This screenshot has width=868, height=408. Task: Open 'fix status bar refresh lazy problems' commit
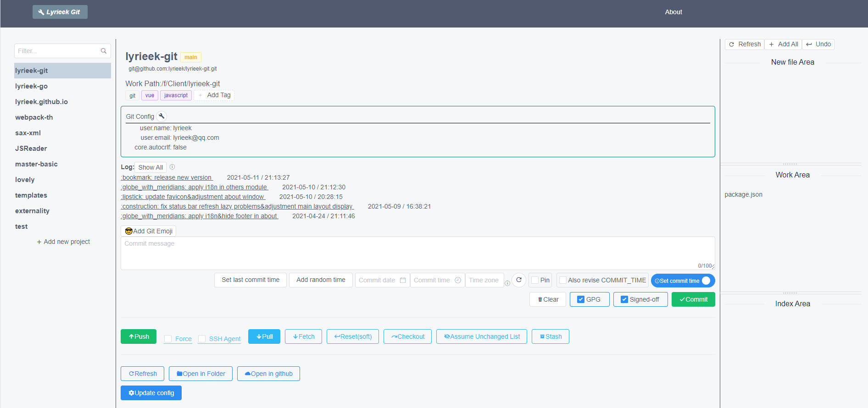pyautogui.click(x=237, y=206)
